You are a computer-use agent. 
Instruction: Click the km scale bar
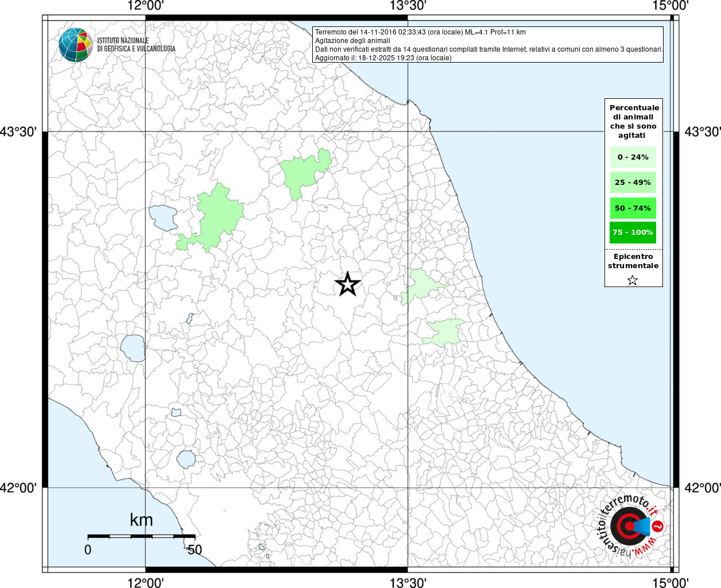click(141, 536)
